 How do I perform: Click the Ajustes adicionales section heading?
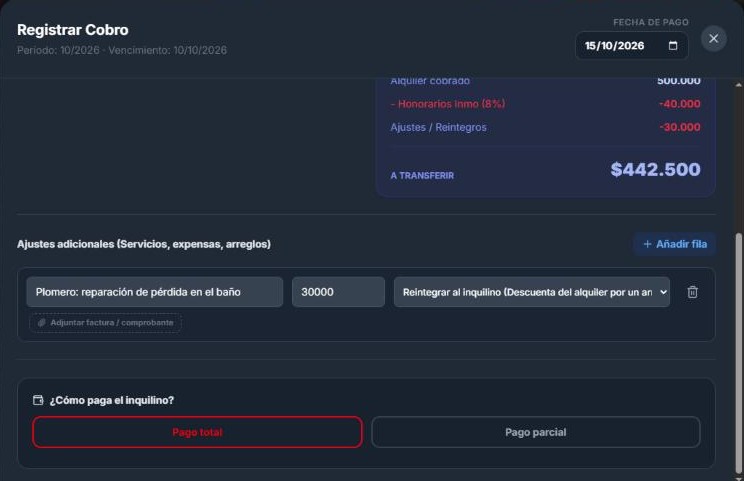144,244
